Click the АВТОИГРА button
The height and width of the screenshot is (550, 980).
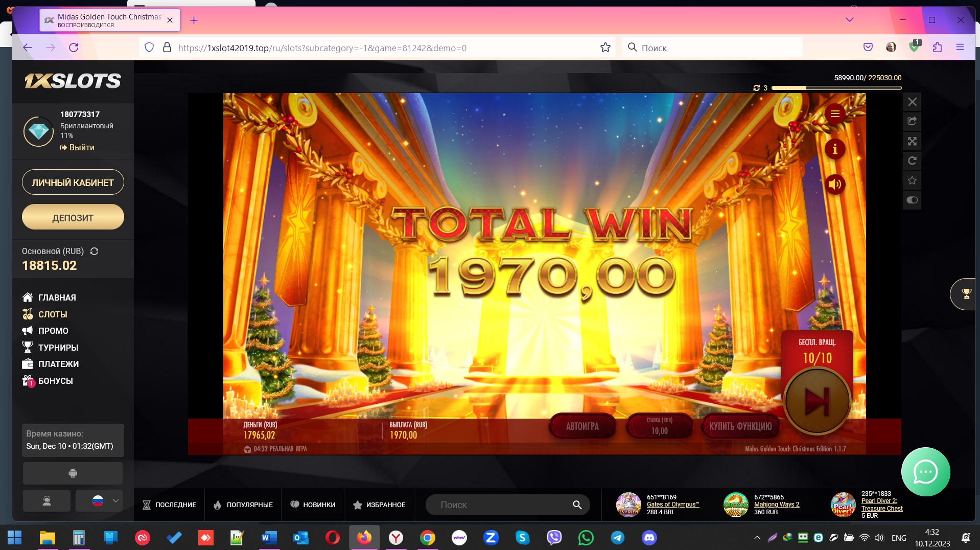pos(582,426)
